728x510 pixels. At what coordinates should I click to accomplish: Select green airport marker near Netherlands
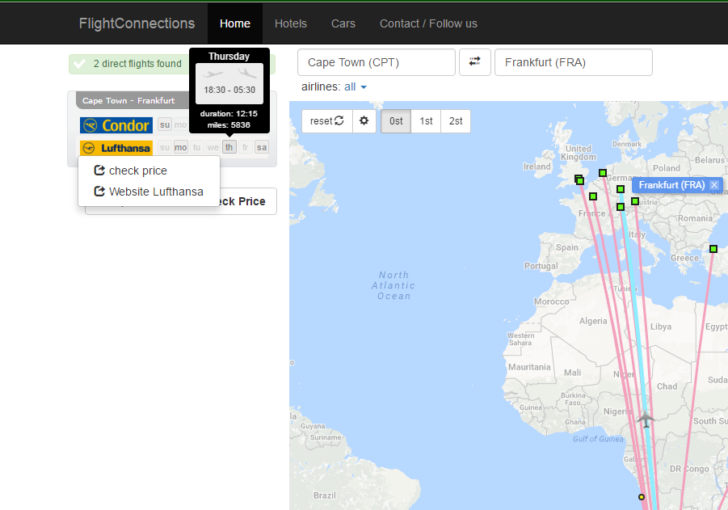603,173
